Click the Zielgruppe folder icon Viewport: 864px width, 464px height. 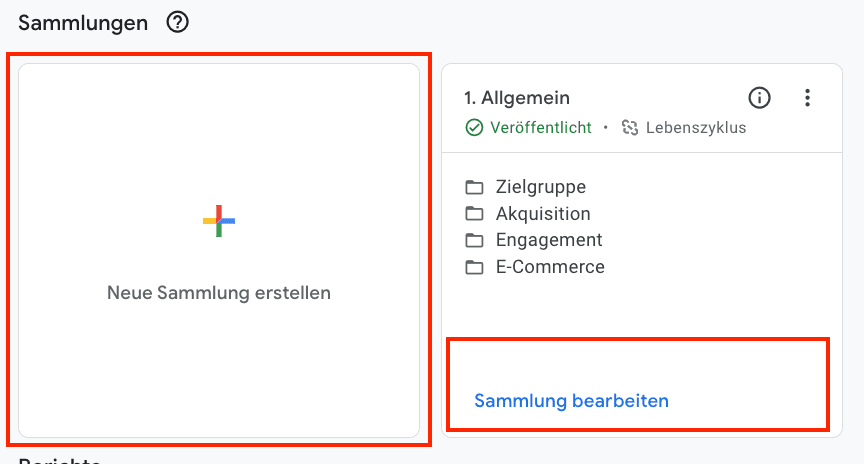click(x=474, y=187)
